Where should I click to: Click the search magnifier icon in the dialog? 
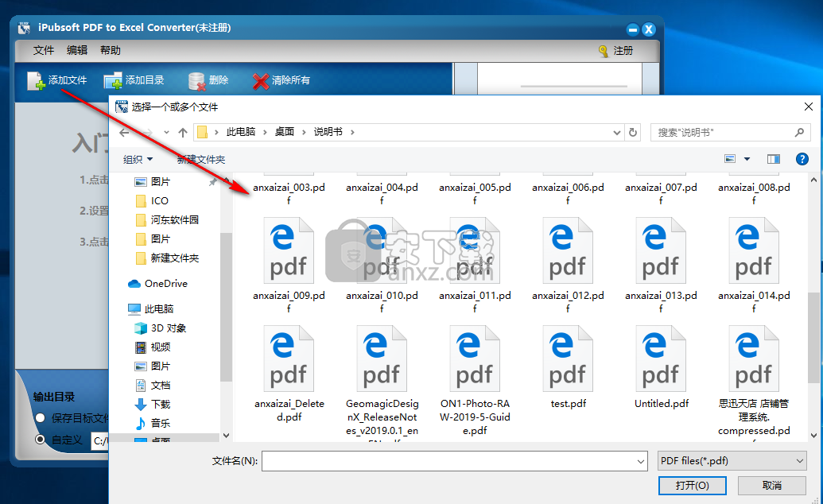coord(799,132)
